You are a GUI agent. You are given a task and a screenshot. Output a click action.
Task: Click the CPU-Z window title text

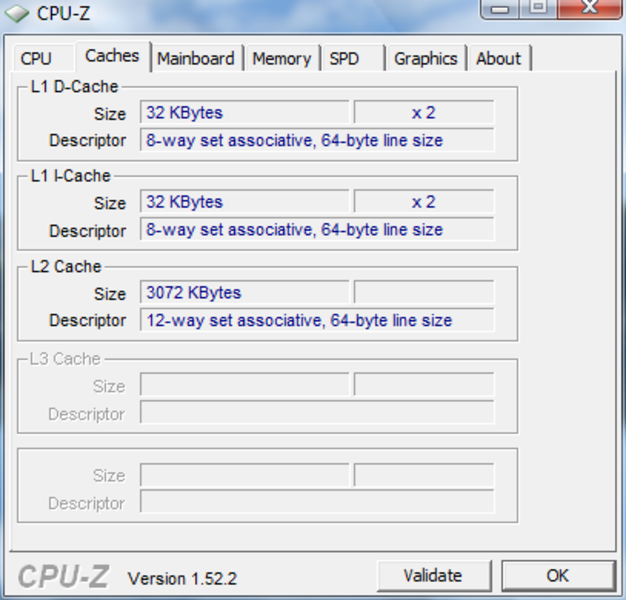[63, 14]
